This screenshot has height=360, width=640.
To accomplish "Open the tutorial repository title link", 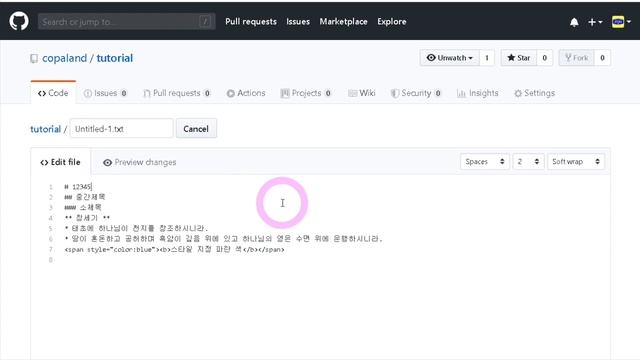I will coord(115,58).
